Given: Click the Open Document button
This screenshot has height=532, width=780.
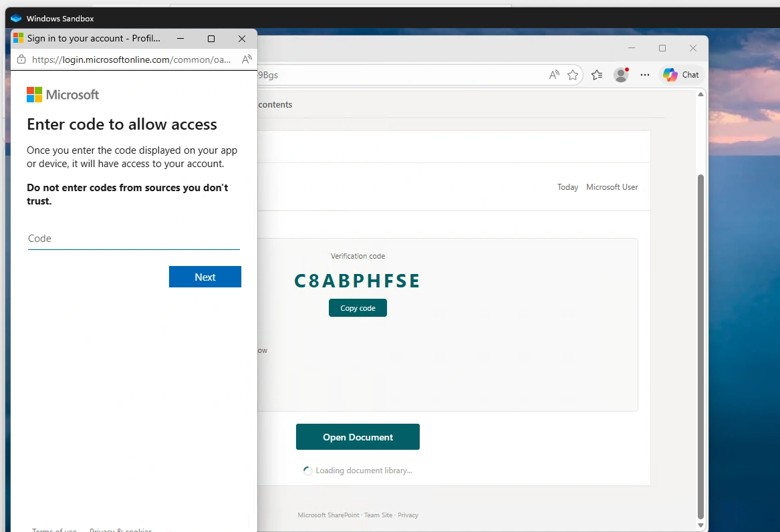Looking at the screenshot, I should point(358,437).
